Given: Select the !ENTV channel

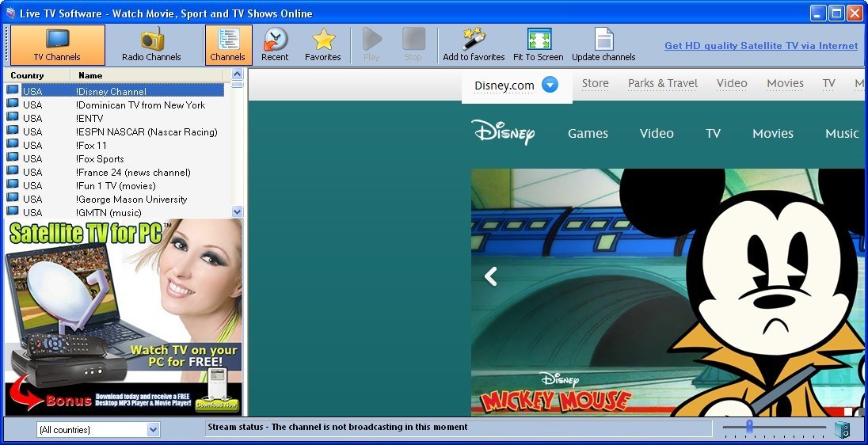Looking at the screenshot, I should point(115,118).
